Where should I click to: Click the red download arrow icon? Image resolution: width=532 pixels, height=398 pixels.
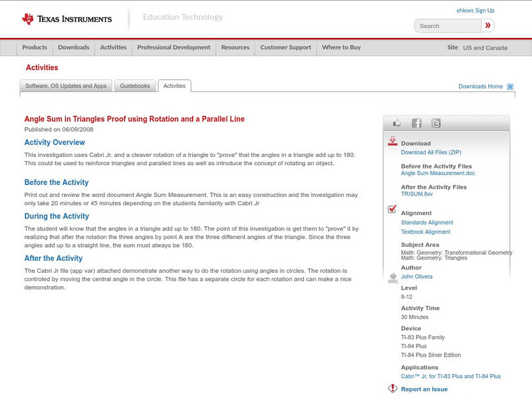click(392, 141)
